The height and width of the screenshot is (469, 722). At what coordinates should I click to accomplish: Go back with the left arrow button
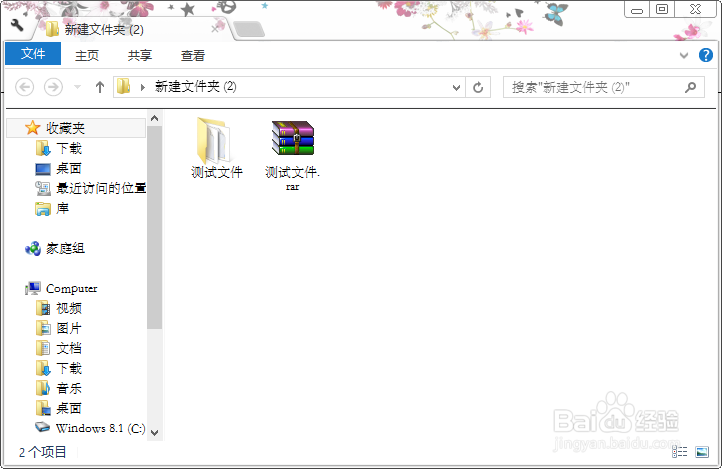click(x=24, y=87)
